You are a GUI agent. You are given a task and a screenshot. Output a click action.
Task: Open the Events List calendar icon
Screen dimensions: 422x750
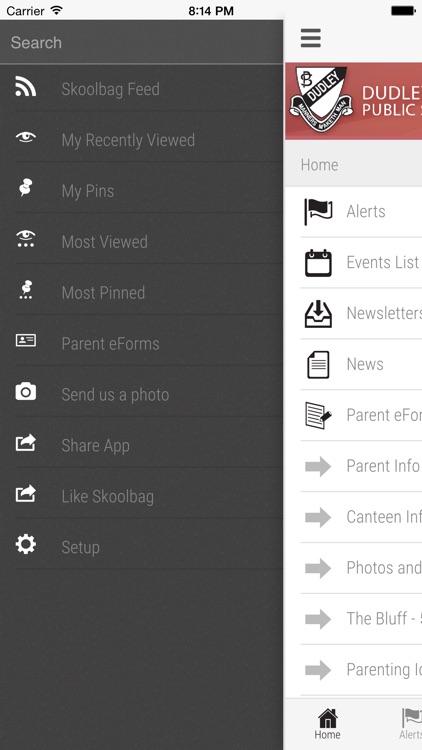(x=318, y=263)
